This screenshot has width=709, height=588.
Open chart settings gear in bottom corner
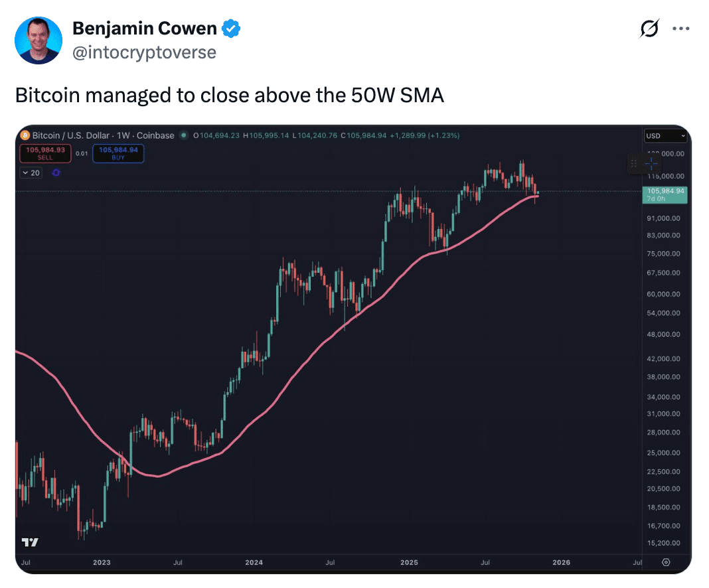[666, 562]
